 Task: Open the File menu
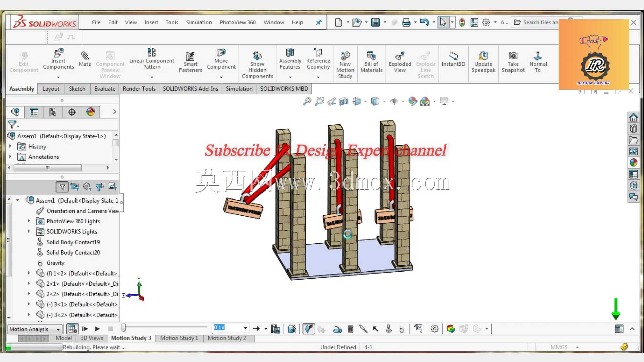pos(96,23)
